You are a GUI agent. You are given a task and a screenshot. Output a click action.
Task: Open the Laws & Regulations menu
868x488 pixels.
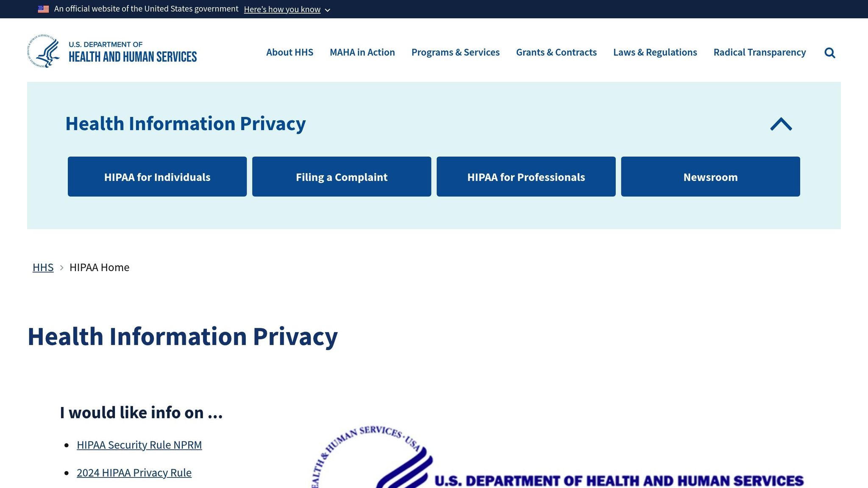click(655, 53)
